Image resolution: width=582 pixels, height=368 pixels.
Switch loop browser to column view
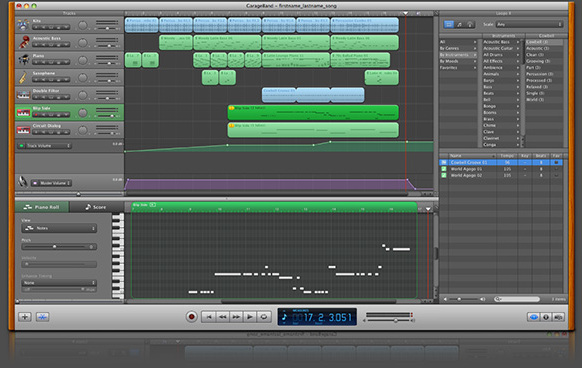tap(449, 25)
